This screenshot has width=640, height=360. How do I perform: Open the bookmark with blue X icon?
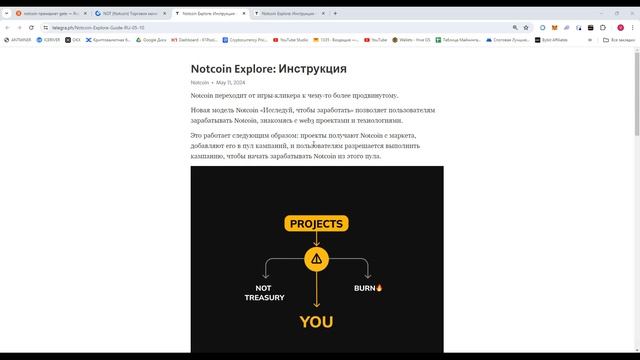click(108, 40)
